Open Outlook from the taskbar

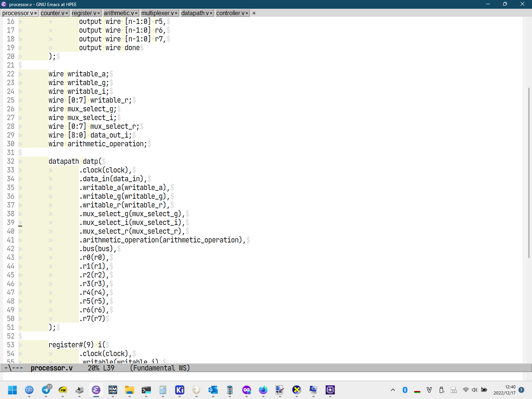click(x=213, y=390)
